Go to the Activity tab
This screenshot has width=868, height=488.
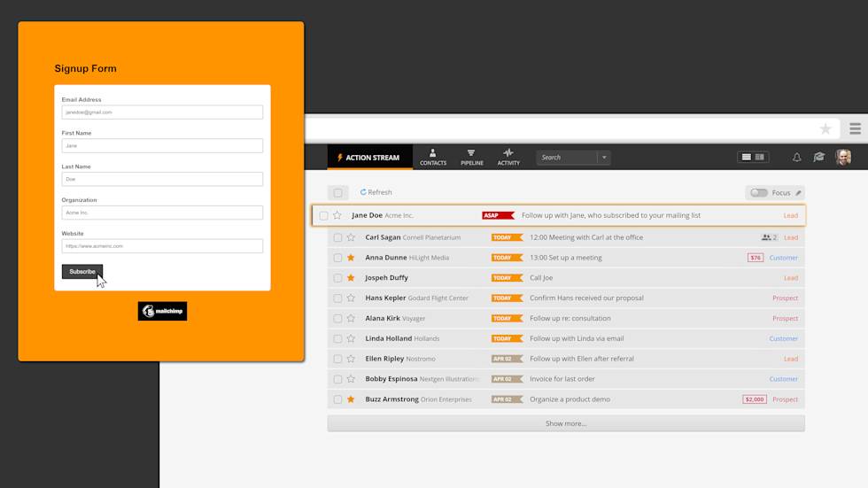tap(508, 157)
